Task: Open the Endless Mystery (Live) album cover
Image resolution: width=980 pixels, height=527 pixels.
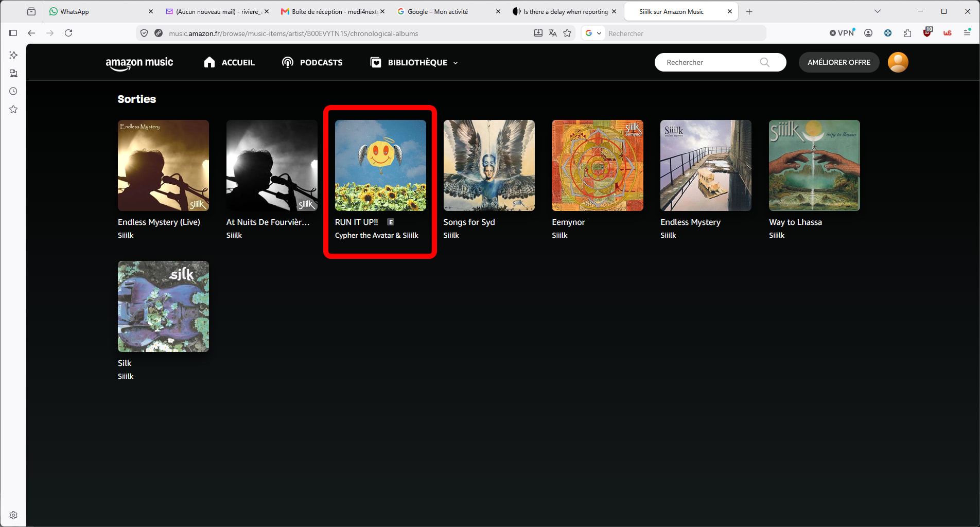Action: 163,165
